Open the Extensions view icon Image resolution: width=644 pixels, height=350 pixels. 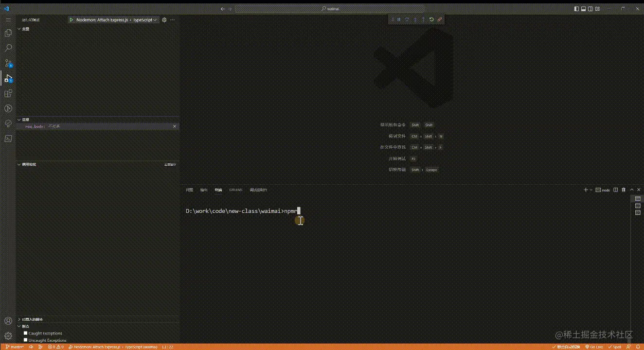click(x=8, y=93)
